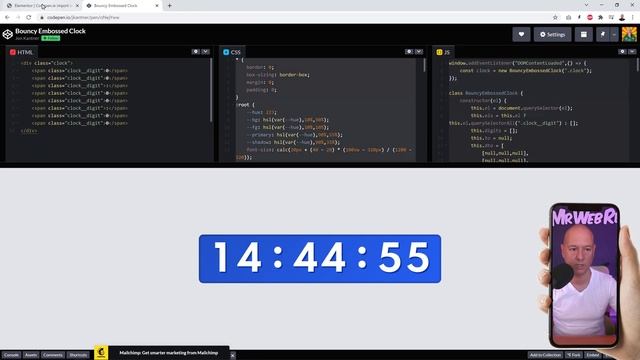Change the editor view layout
640x360 pixels.
pyautogui.click(x=584, y=35)
